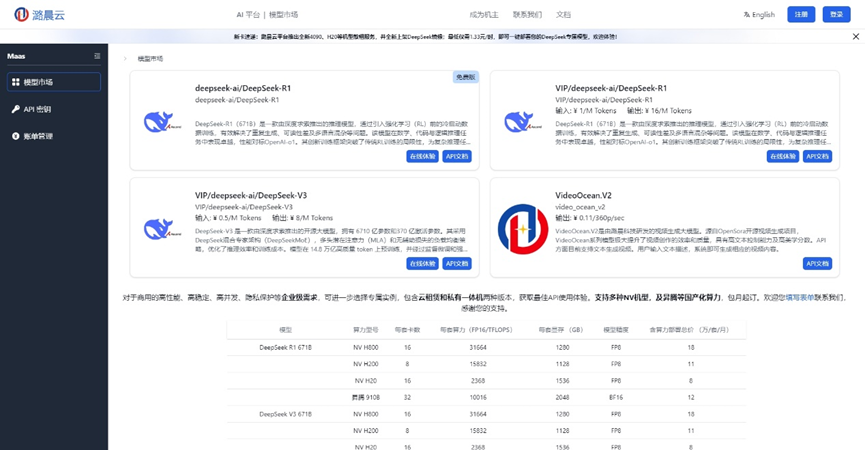Click the 模型 column header in the table
Screen dimensions: 865x450
click(285, 330)
